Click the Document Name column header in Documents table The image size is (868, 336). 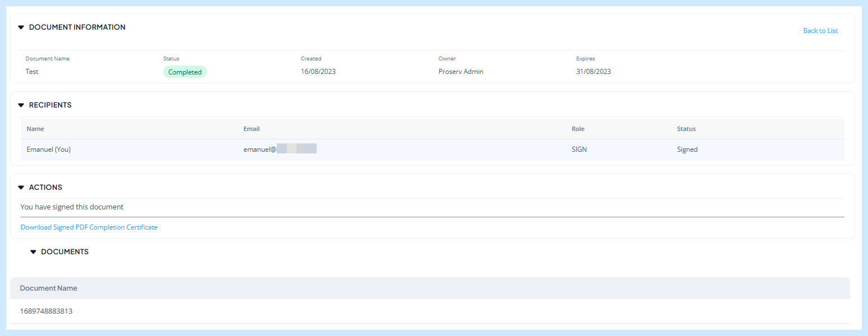tap(49, 288)
